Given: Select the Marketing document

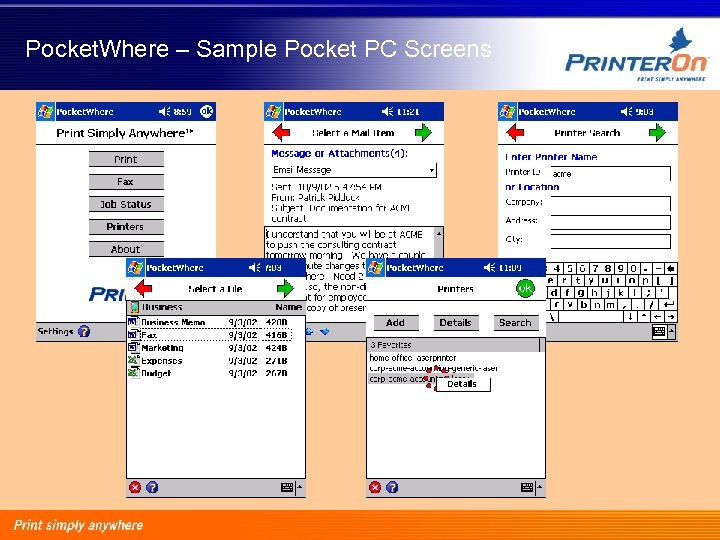Looking at the screenshot, I should pyautogui.click(x=209, y=348).
